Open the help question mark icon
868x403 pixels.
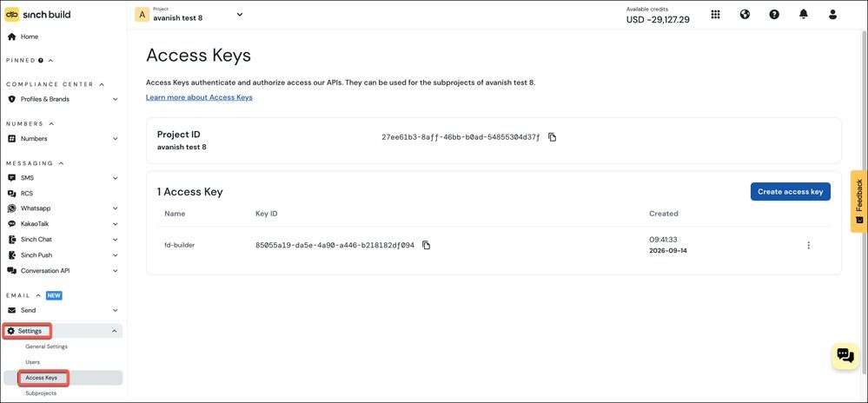pos(774,15)
